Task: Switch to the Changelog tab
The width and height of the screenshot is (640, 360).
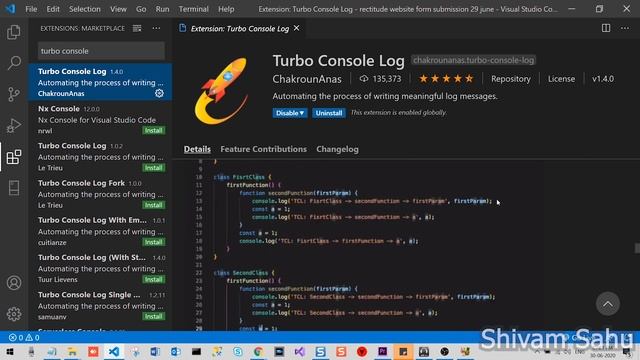Action: tap(337, 149)
